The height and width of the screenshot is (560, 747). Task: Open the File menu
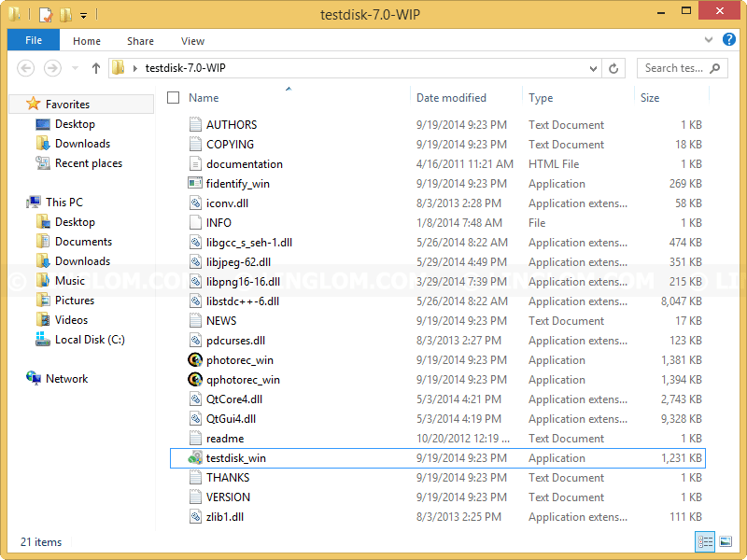click(x=34, y=40)
